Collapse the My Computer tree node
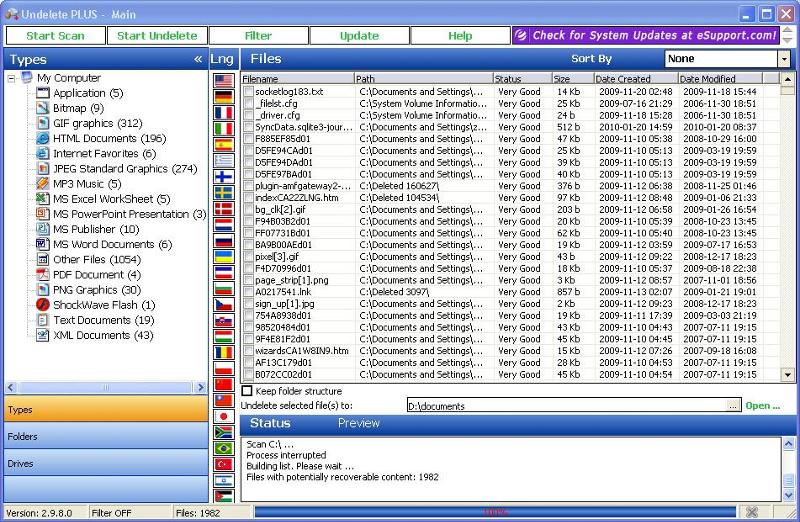Screen dimensions: 800x522 [11, 78]
